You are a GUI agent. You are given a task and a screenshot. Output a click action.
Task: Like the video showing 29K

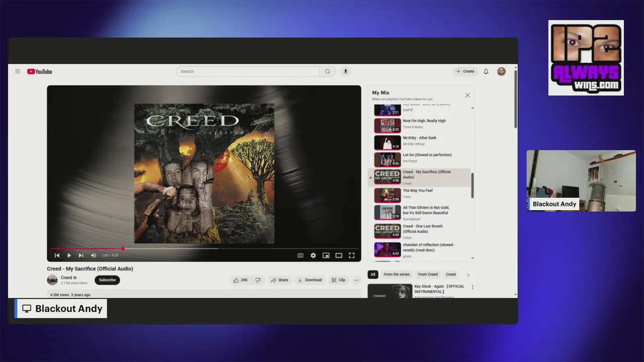(x=241, y=280)
